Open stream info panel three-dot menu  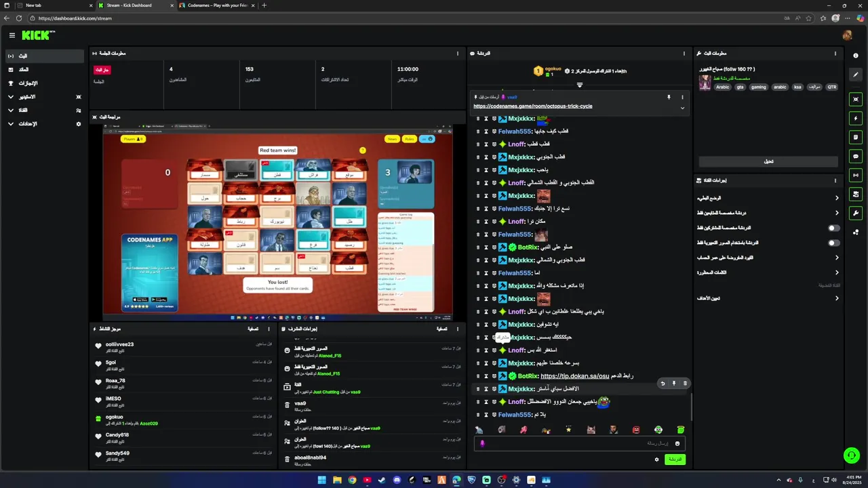[x=835, y=54]
